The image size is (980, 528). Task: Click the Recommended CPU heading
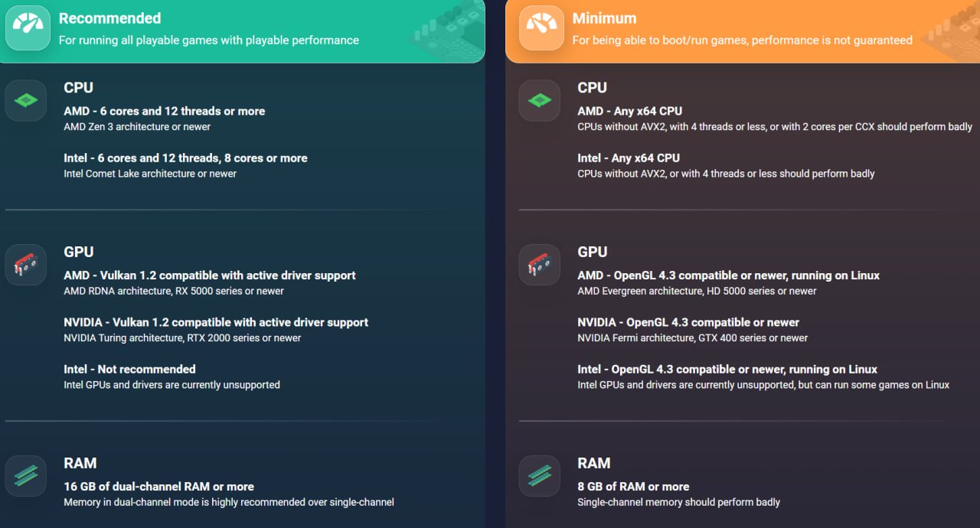(x=78, y=87)
